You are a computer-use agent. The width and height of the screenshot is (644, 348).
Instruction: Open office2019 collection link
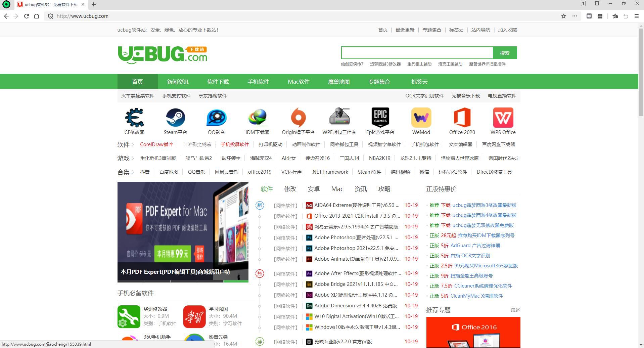tap(260, 172)
